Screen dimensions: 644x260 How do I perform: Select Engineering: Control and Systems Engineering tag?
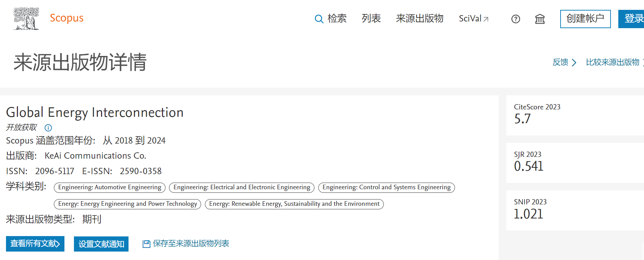click(x=387, y=188)
